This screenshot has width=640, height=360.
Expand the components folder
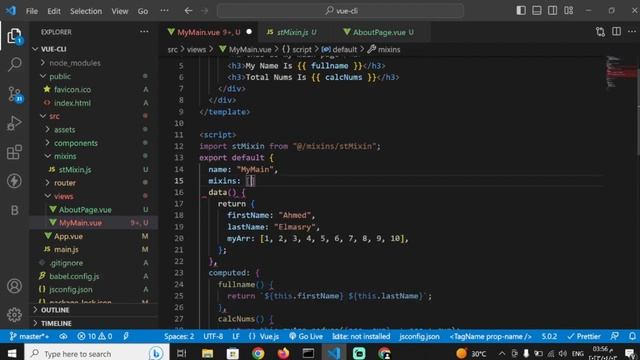pyautogui.click(x=76, y=143)
